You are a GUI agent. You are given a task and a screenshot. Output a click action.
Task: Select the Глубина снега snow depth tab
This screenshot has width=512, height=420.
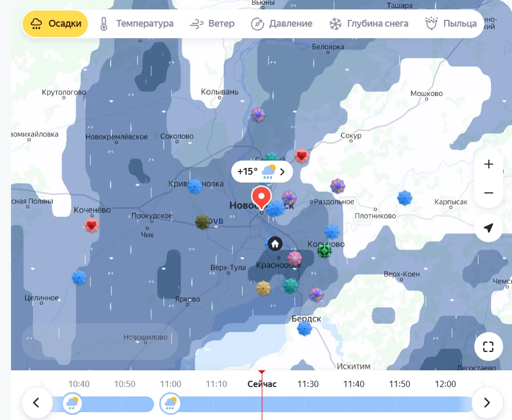click(x=369, y=24)
